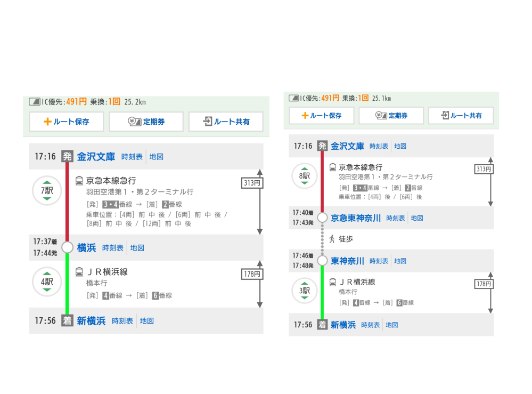Open 地図 for 東神奈川
This screenshot has width=532, height=394.
click(400, 261)
